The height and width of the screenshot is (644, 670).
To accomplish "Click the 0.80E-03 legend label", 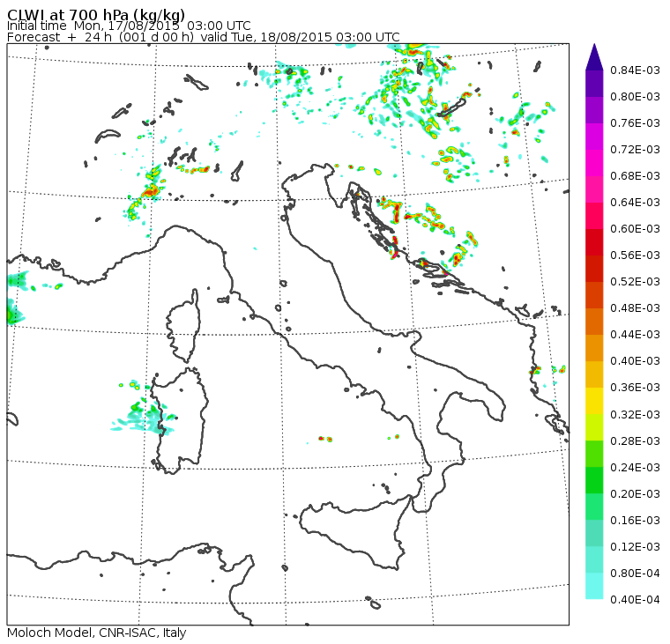I will pos(635,97).
